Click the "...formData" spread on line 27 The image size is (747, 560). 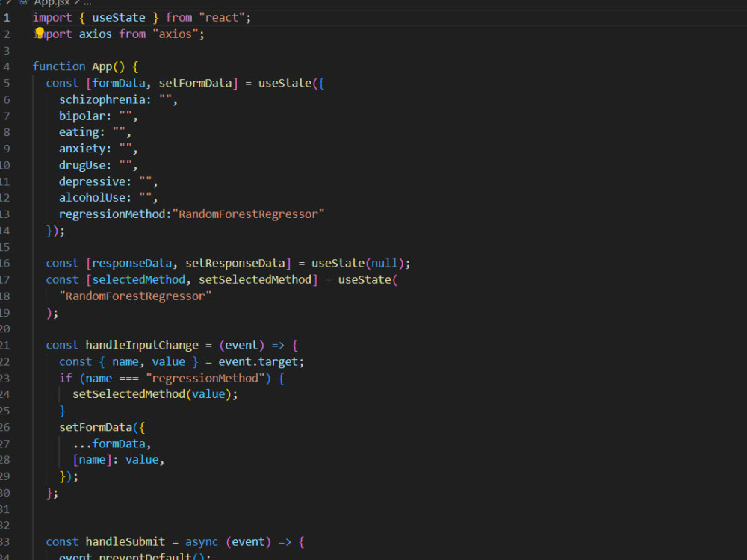(x=108, y=444)
